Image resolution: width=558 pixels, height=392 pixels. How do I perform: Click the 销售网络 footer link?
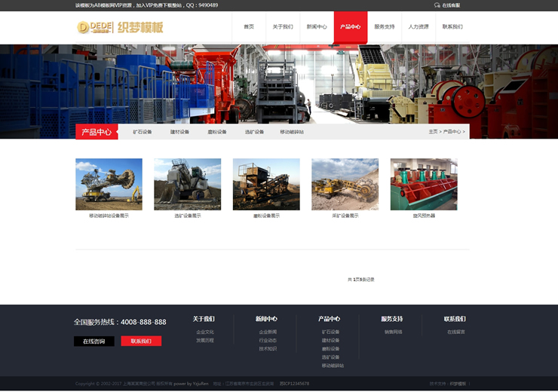[x=394, y=332]
